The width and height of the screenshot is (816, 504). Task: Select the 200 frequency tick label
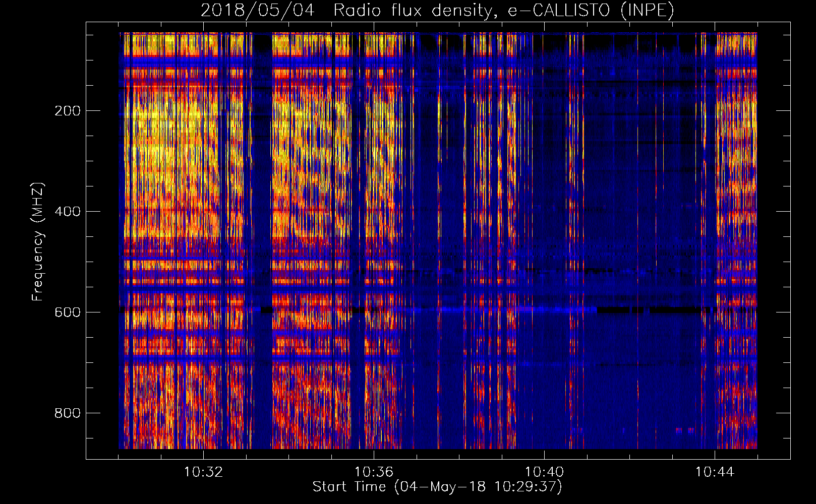[x=68, y=111]
